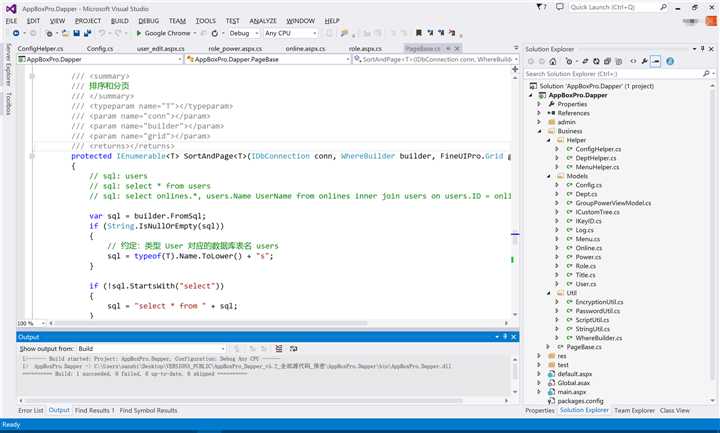
Task: Switch to the Team Explorer tab
Action: (x=634, y=410)
